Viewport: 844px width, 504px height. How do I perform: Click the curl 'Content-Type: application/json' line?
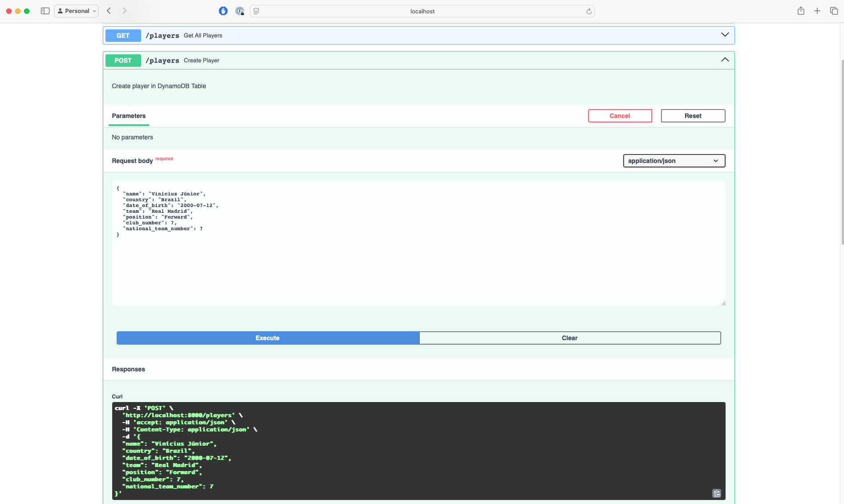coord(190,429)
